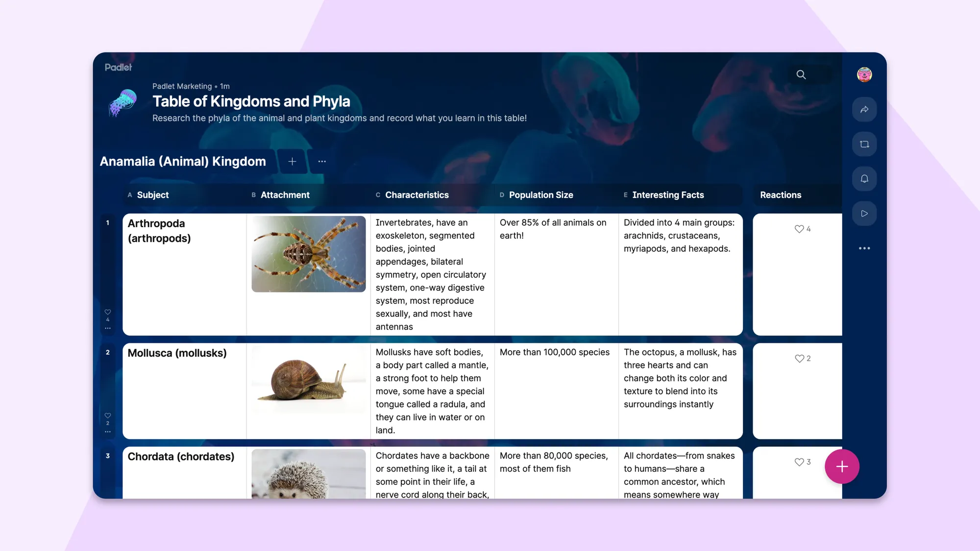This screenshot has height=551, width=980.
Task: Like the Chordata row in Reactions
Action: pos(799,462)
